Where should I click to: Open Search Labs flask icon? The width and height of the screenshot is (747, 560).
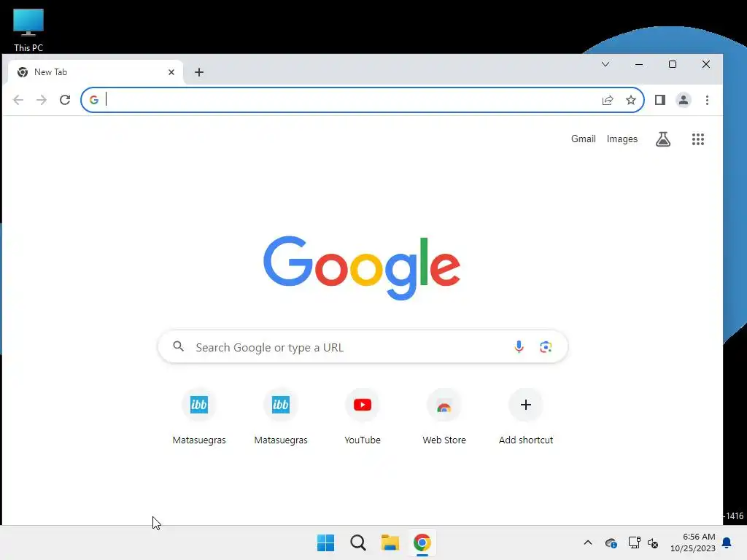[x=663, y=139]
